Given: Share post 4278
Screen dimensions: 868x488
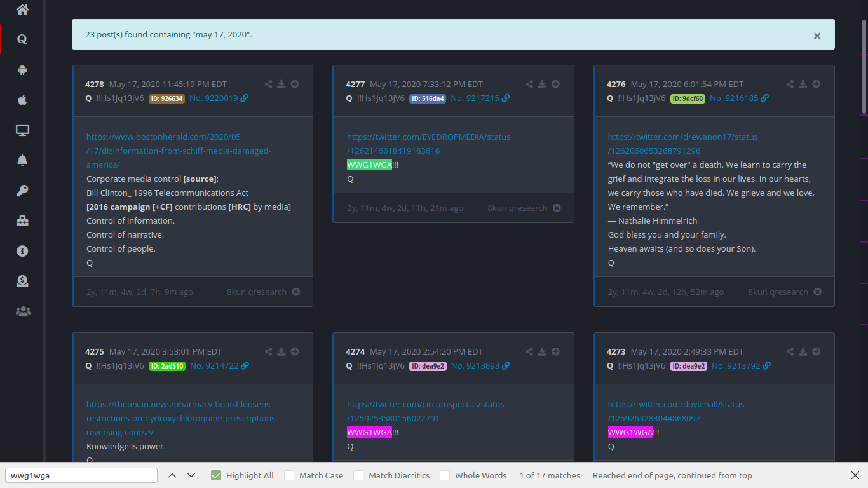Looking at the screenshot, I should click(269, 84).
